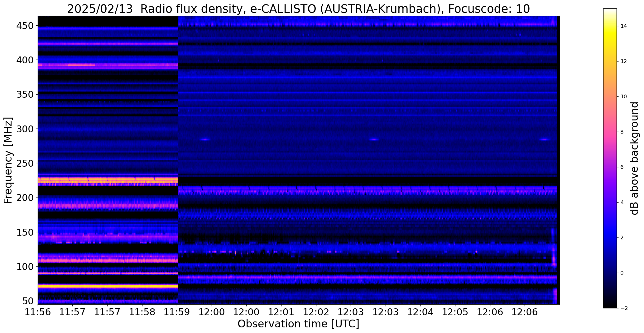
Task: Click the orange-yellow band near 225 MHz
Action: coord(108,180)
